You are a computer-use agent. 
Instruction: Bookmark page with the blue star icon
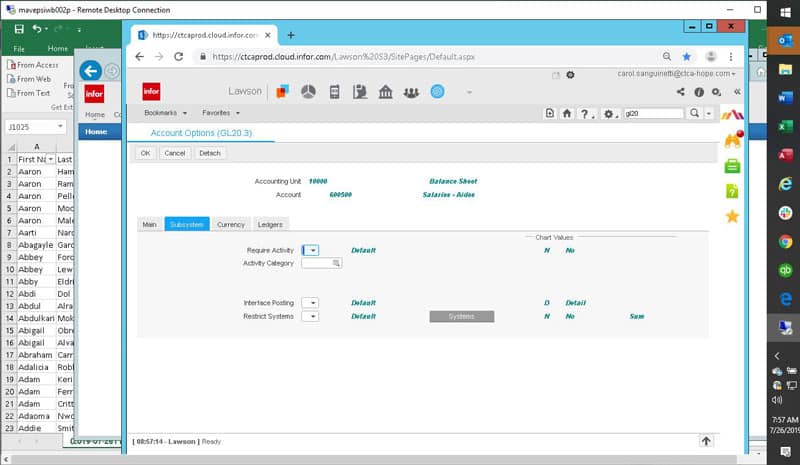tap(687, 57)
